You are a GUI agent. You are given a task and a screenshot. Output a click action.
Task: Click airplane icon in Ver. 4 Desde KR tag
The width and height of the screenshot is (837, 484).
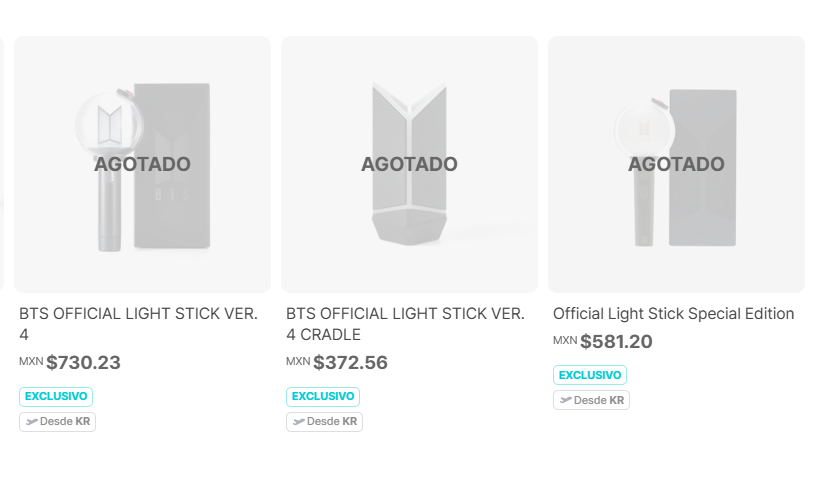tap(31, 422)
